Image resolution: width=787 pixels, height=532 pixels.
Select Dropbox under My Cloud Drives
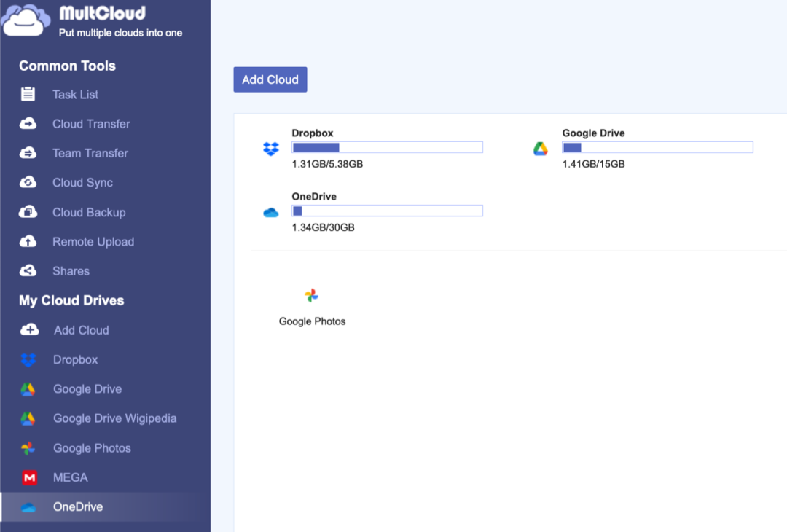coord(76,359)
